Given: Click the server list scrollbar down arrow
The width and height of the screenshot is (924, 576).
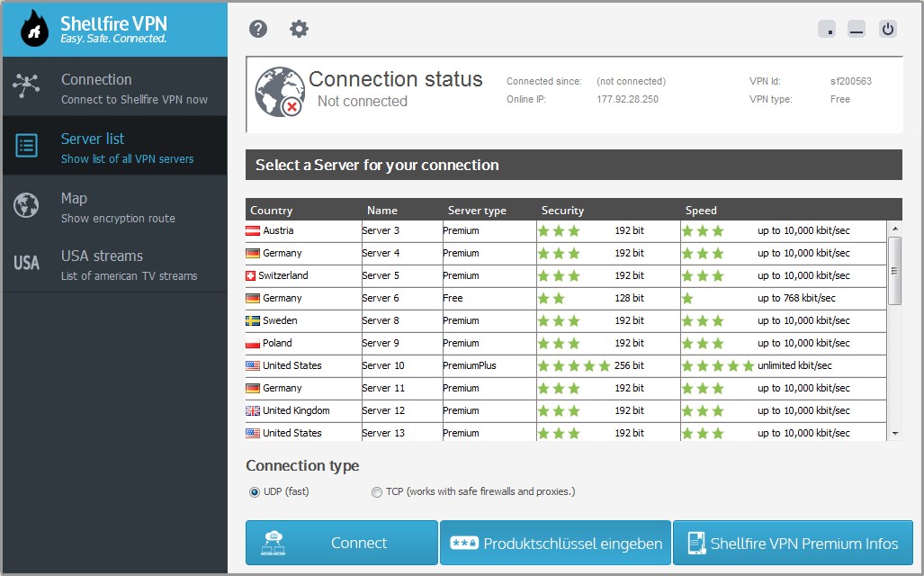Looking at the screenshot, I should pos(894,434).
